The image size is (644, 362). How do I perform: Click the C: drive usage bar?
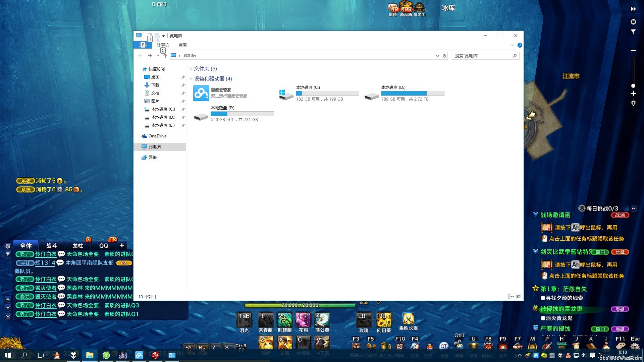[x=327, y=94]
